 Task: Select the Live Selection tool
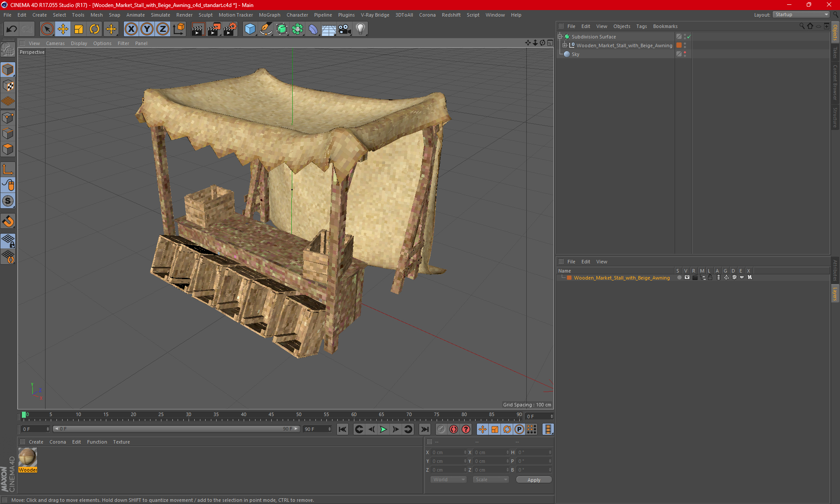[47, 29]
